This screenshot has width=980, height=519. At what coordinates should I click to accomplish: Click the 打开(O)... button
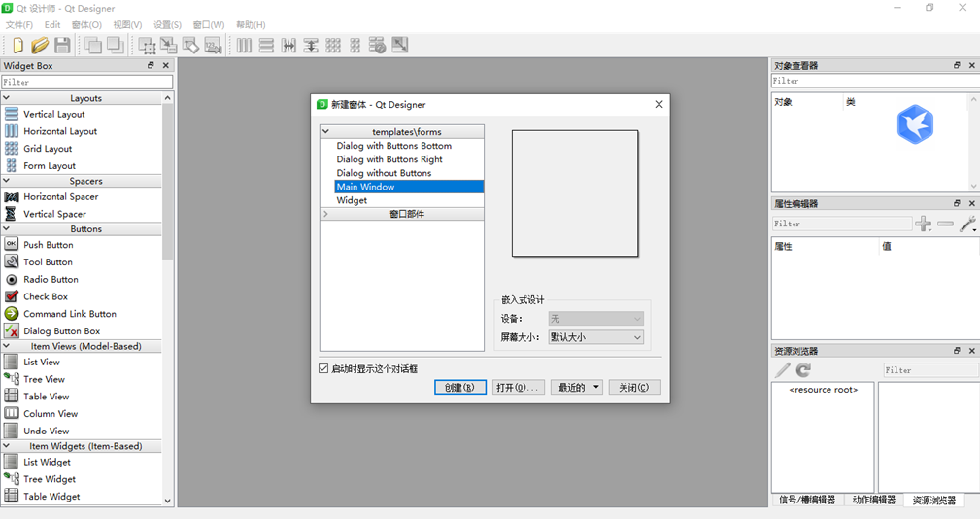tap(518, 387)
